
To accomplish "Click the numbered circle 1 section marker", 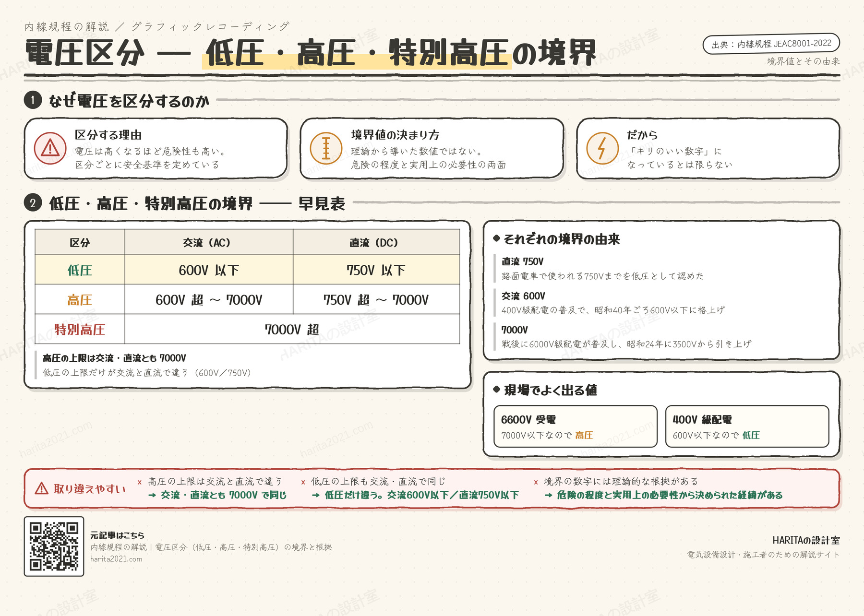I will [33, 100].
